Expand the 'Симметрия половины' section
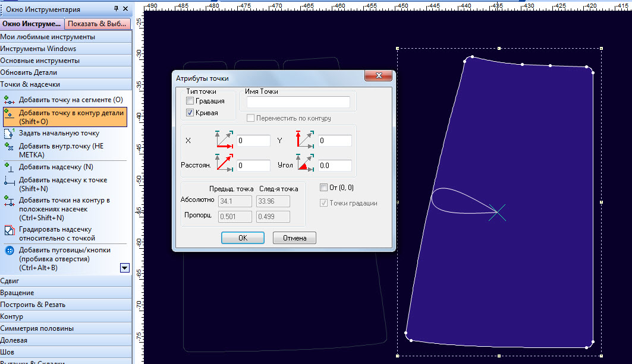This screenshot has width=632, height=364. click(66, 328)
